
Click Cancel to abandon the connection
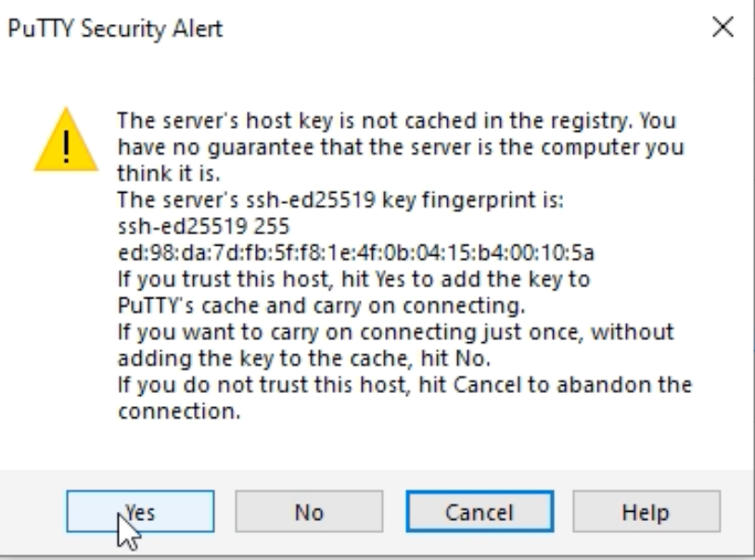[x=480, y=512]
